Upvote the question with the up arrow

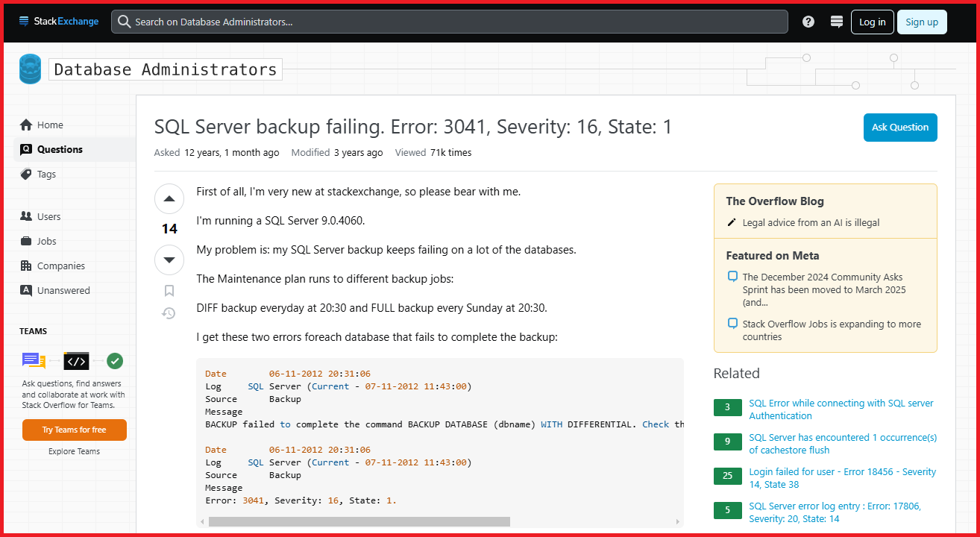coord(169,199)
